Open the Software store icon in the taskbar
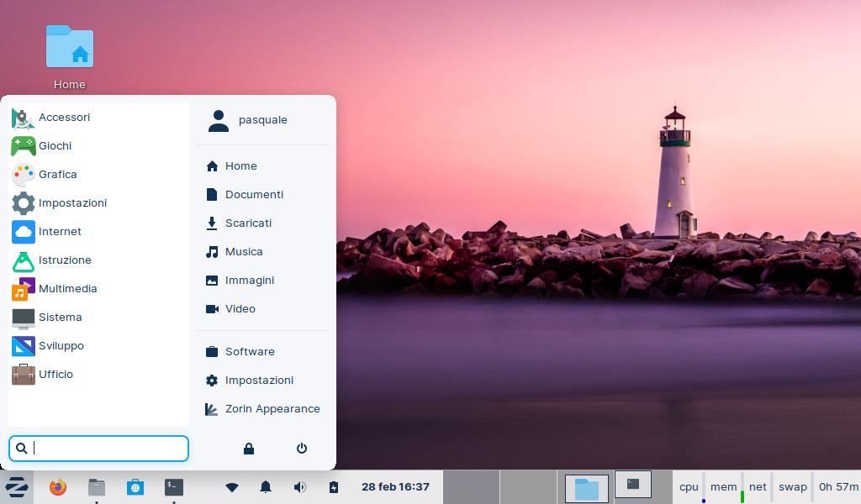Viewport: 861px width, 504px height. pyautogui.click(x=135, y=487)
